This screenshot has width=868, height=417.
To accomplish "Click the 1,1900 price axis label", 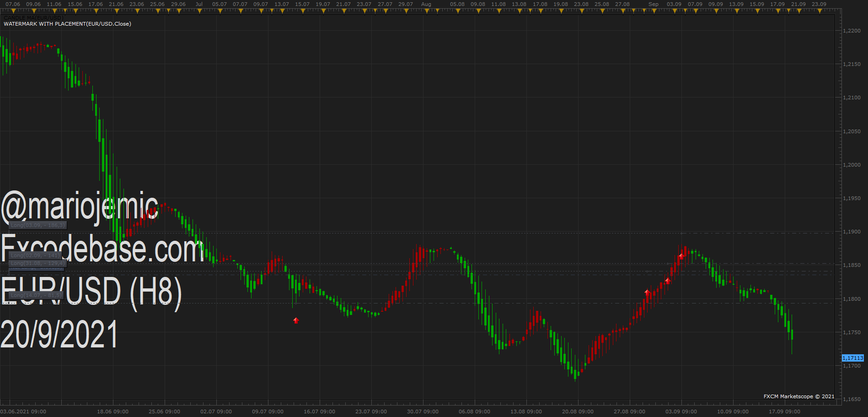I will pyautogui.click(x=852, y=232).
